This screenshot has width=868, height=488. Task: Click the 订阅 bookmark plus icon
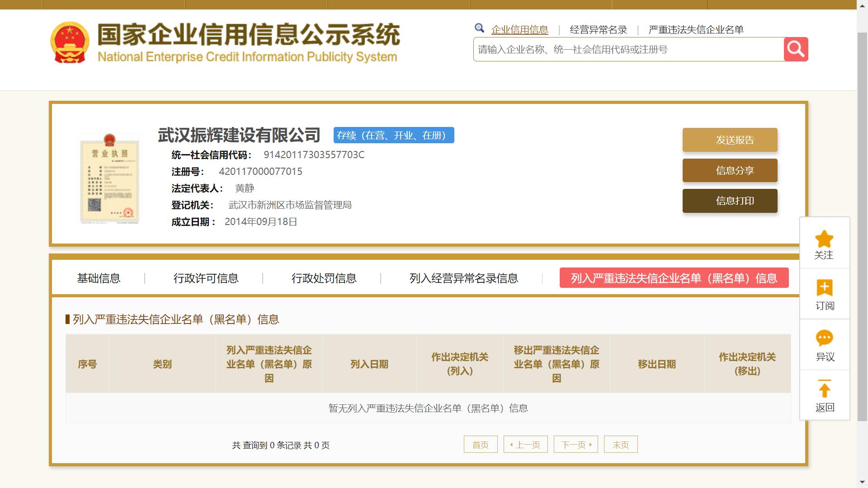coord(825,288)
